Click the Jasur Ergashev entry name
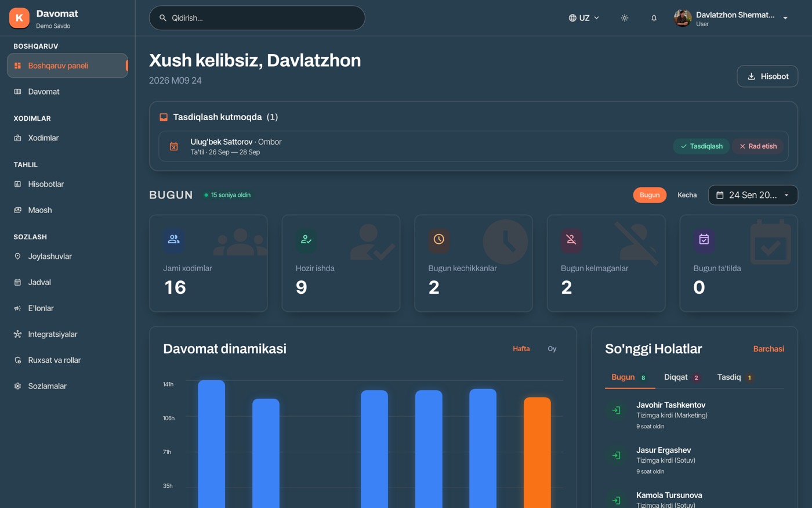Viewport: 812px width, 508px height. click(664, 451)
